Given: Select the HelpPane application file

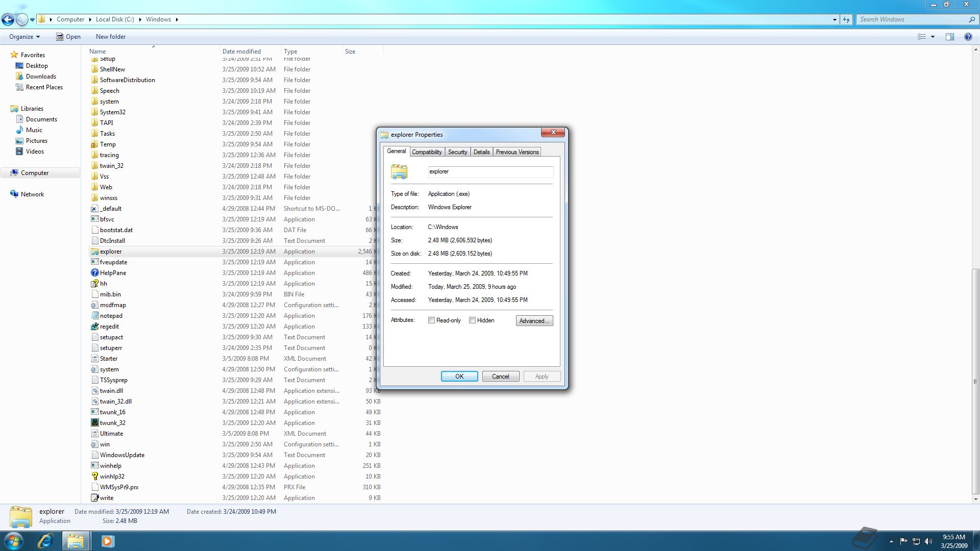Looking at the screenshot, I should click(x=113, y=273).
